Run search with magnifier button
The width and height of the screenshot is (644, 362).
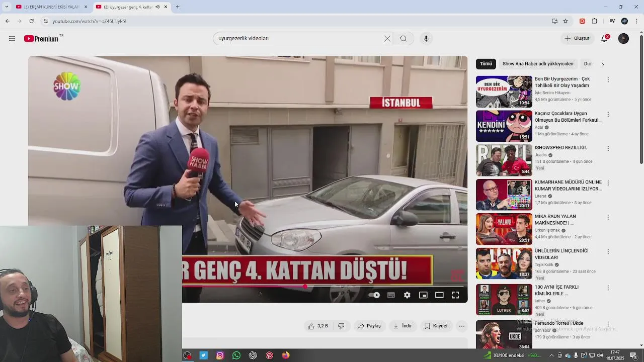[404, 39]
